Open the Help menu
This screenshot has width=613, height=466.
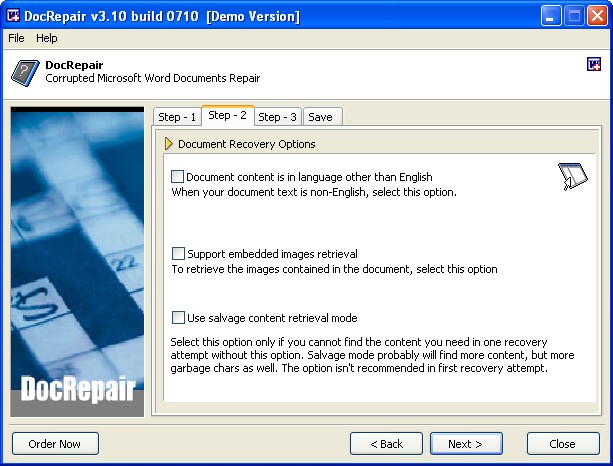[47, 38]
